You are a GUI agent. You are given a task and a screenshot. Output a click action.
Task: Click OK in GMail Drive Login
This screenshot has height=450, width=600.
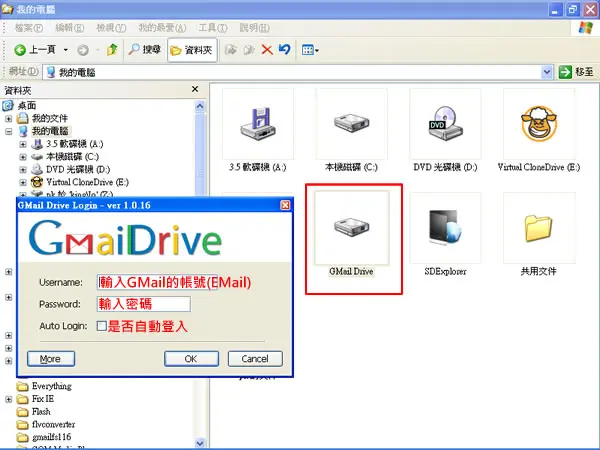point(191,359)
